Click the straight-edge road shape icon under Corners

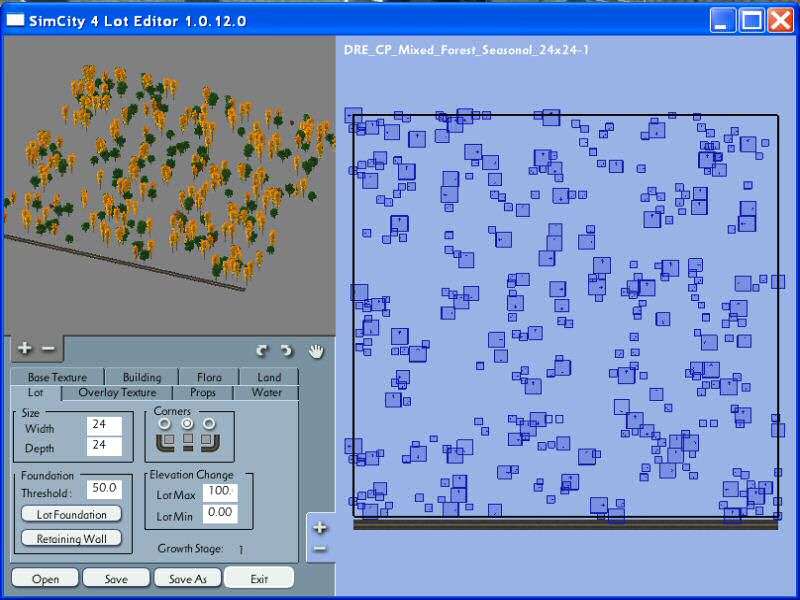click(x=188, y=442)
